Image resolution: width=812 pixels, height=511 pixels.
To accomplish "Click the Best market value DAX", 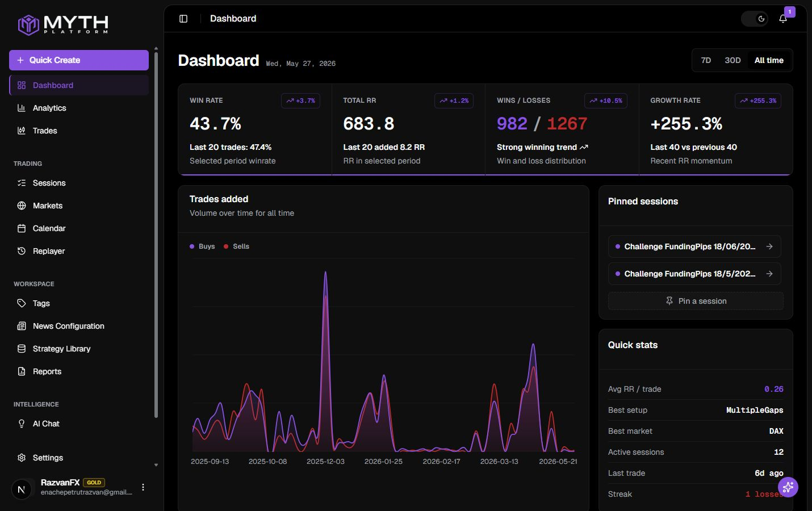I will coord(776,431).
